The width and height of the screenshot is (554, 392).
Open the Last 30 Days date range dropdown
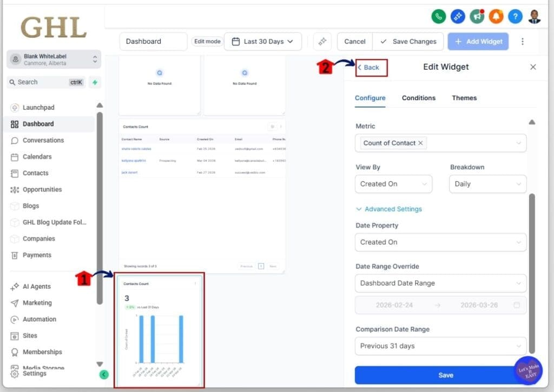(x=263, y=41)
